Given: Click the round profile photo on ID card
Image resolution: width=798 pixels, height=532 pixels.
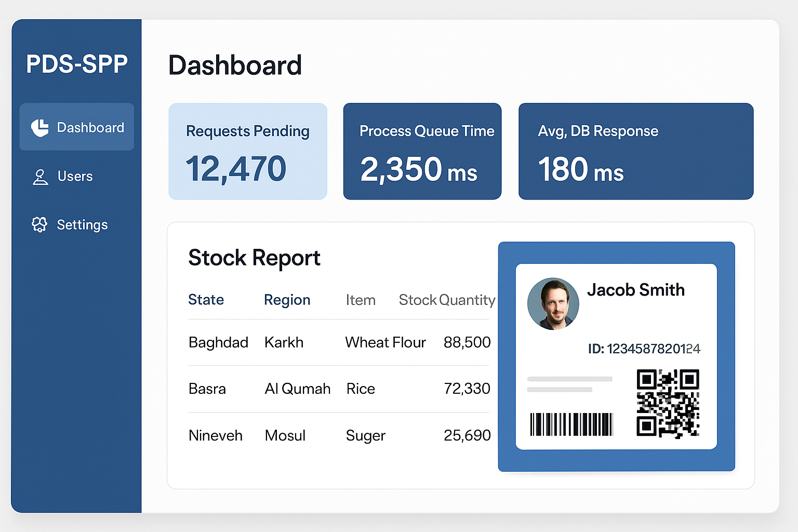Looking at the screenshot, I should pyautogui.click(x=553, y=304).
